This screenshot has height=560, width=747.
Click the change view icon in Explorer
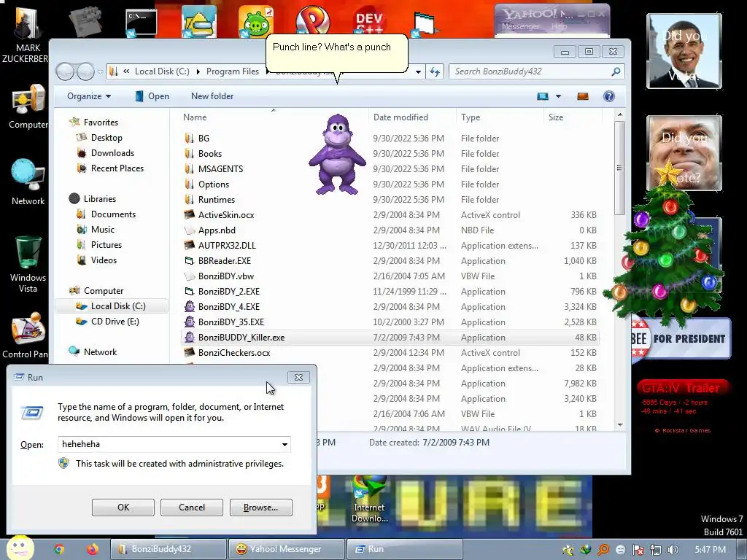click(543, 96)
